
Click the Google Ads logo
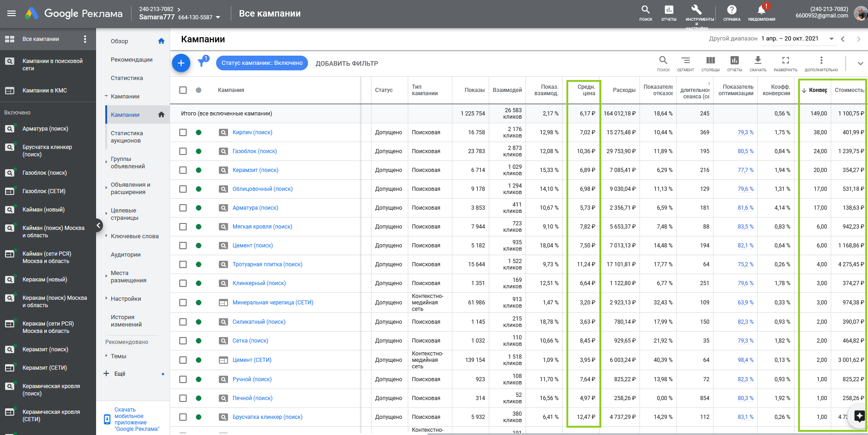pos(32,13)
